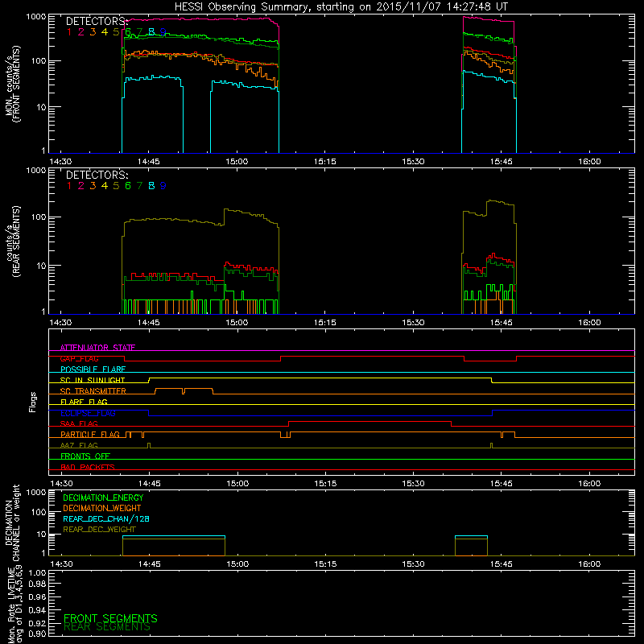Click the 16:00 tick label in rear segments panel

point(589,323)
